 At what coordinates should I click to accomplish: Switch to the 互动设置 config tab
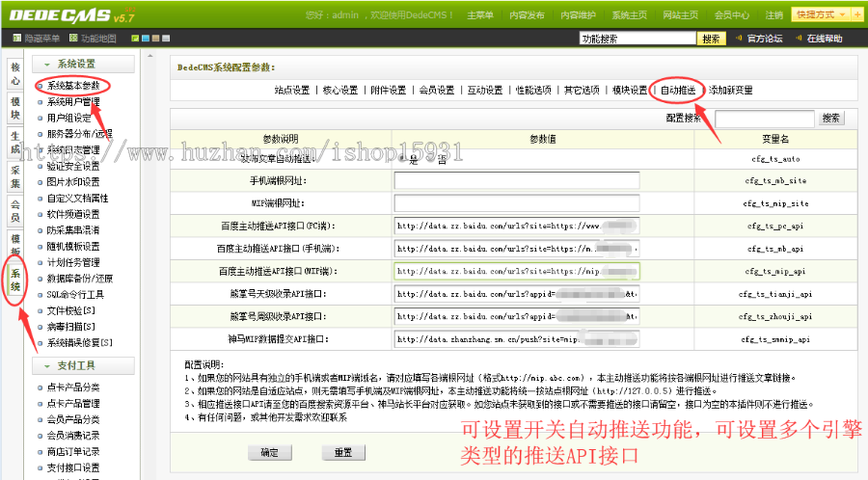pyautogui.click(x=485, y=91)
